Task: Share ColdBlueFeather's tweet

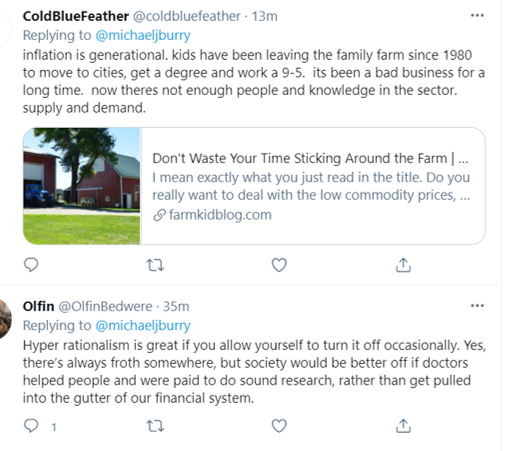Action: pyautogui.click(x=403, y=265)
